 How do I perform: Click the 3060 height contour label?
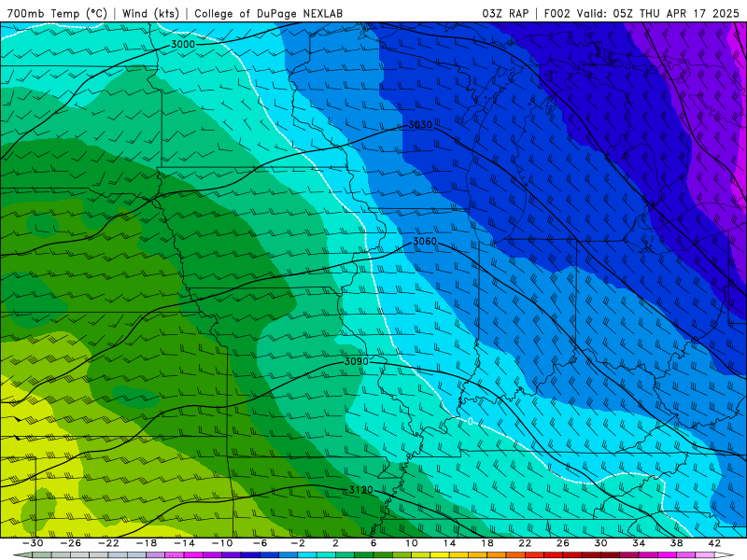[x=425, y=242]
